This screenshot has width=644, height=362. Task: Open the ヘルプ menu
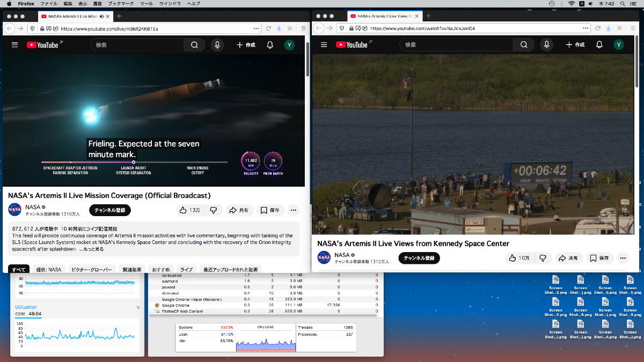tap(194, 4)
